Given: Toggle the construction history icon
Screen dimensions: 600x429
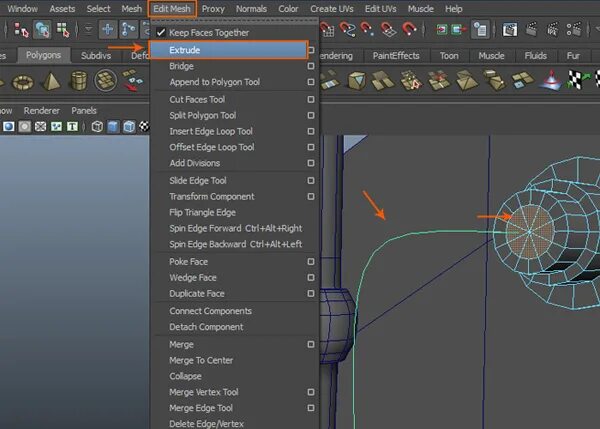Looking at the screenshot, I should (480, 29).
